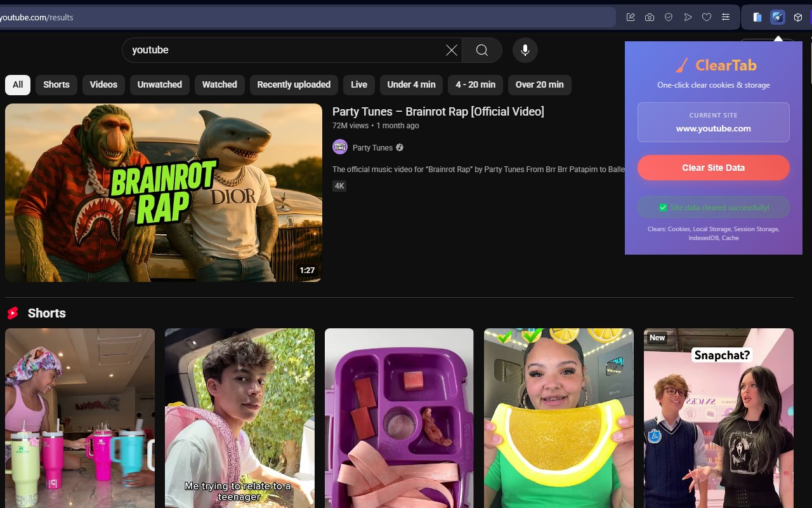
Task: Open the Party Tunes channel link
Action: (372, 147)
